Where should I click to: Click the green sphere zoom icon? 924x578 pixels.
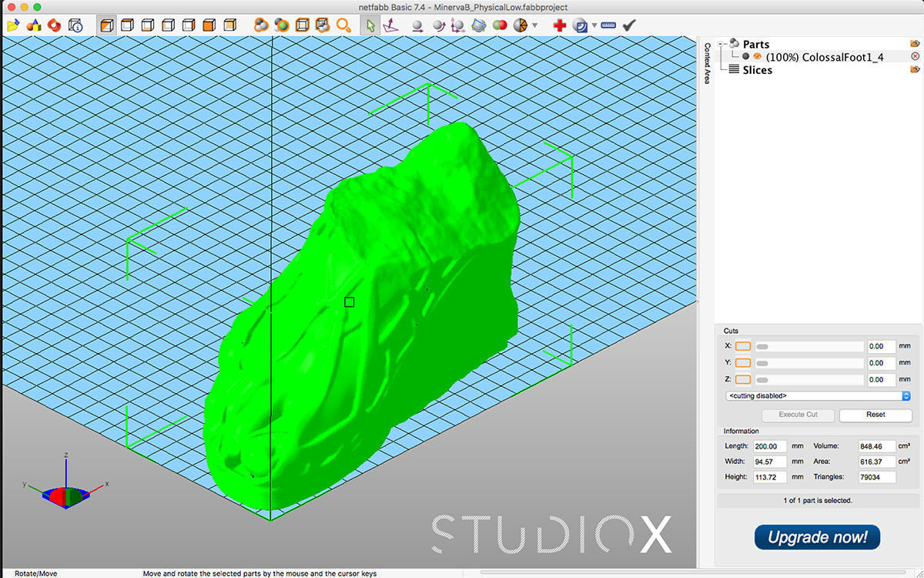click(282, 25)
